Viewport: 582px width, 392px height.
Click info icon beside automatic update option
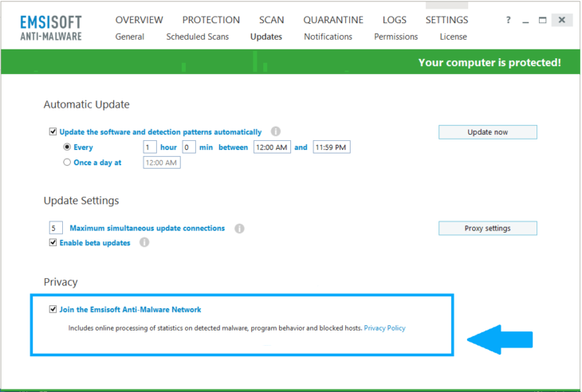[276, 131]
